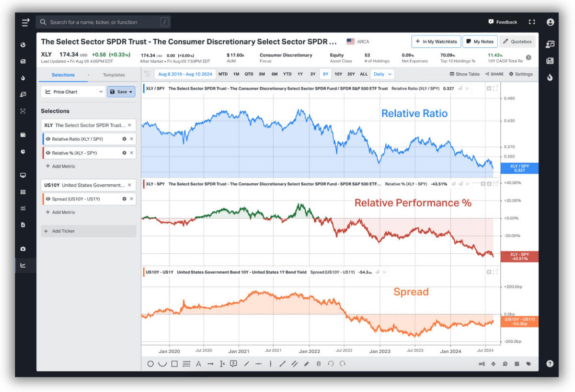Open the fullscreen expand icon in header
The width and height of the screenshot is (575, 392).
point(532,22)
